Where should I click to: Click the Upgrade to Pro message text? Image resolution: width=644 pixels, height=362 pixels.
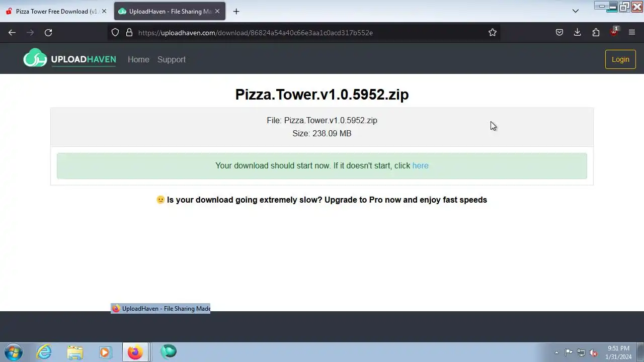[322, 200]
